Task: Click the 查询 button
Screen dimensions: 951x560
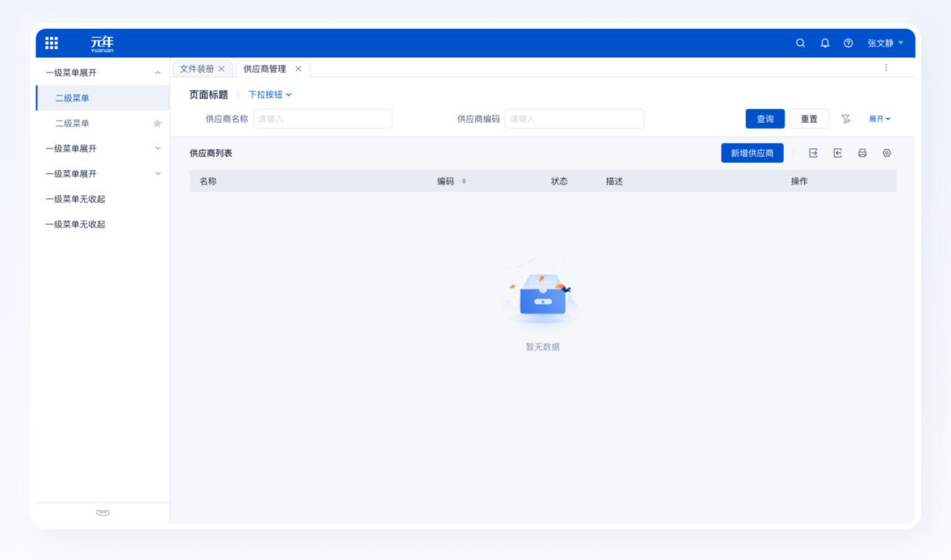Action: [765, 119]
